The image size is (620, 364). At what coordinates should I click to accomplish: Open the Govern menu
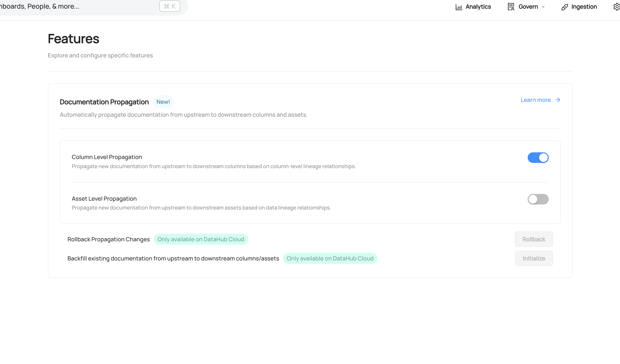[528, 7]
